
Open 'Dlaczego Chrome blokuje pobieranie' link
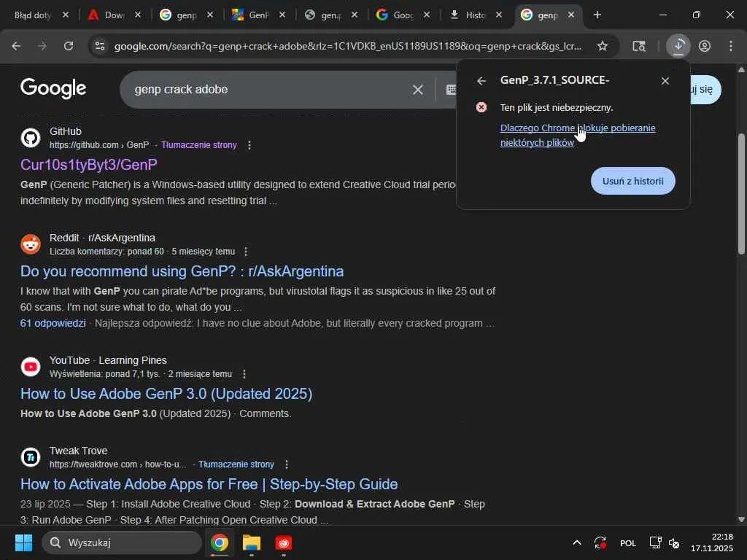578,135
